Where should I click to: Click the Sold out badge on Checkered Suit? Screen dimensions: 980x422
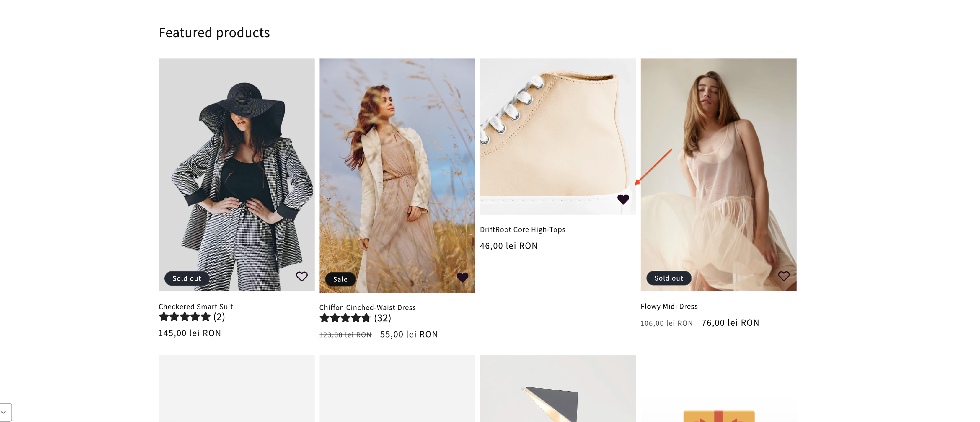(x=187, y=278)
